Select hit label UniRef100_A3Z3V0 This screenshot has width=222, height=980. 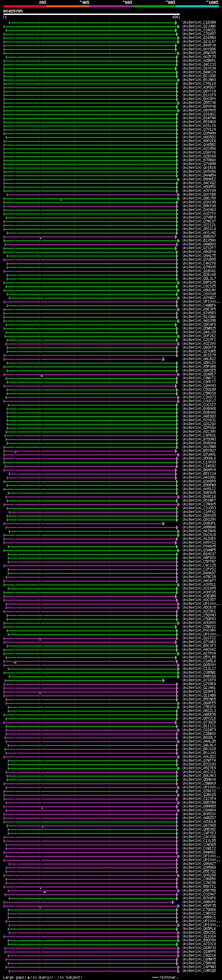pyautogui.click(x=199, y=343)
